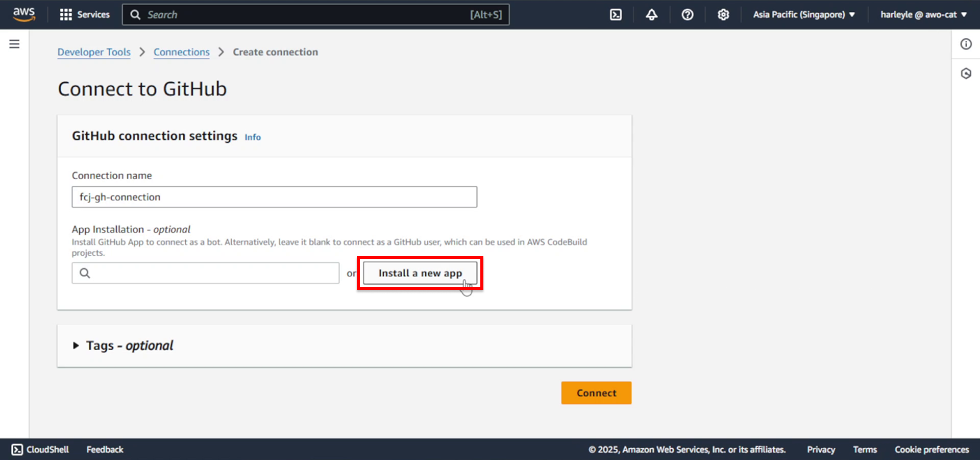Open the notifications bell
Viewport: 980px width, 460px height.
651,14
